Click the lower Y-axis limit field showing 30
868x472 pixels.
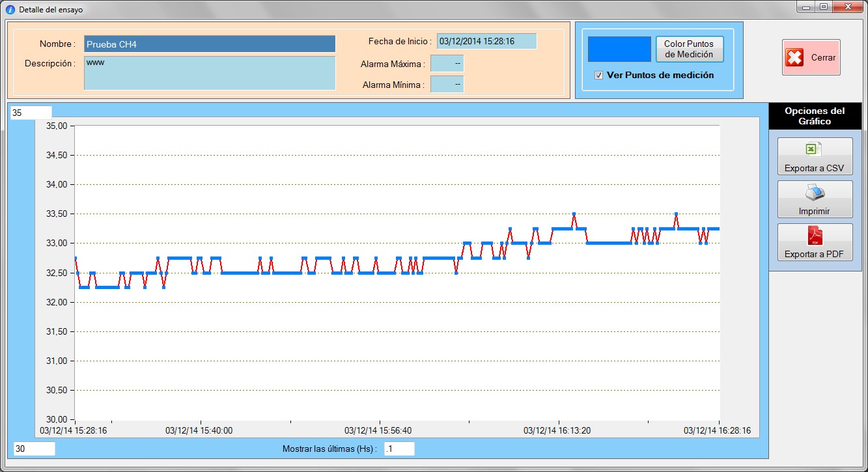(x=34, y=449)
